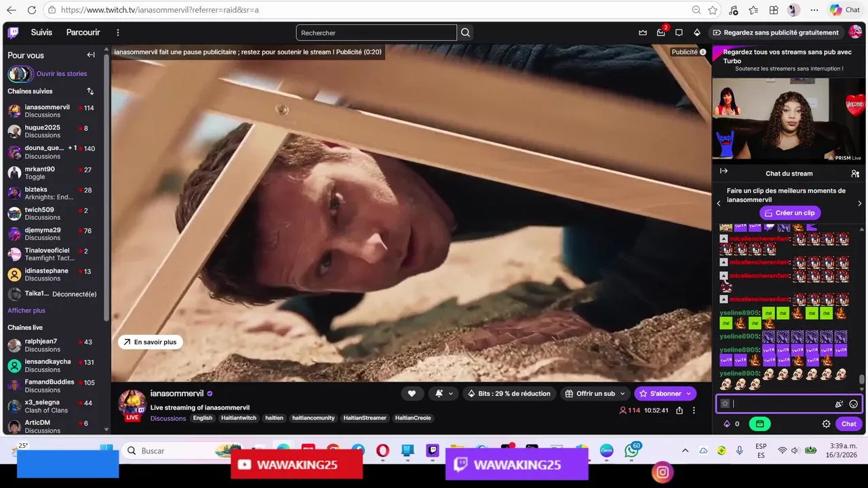Open the x3_selegna Clash of Clans channel
868x488 pixels.
[53, 406]
